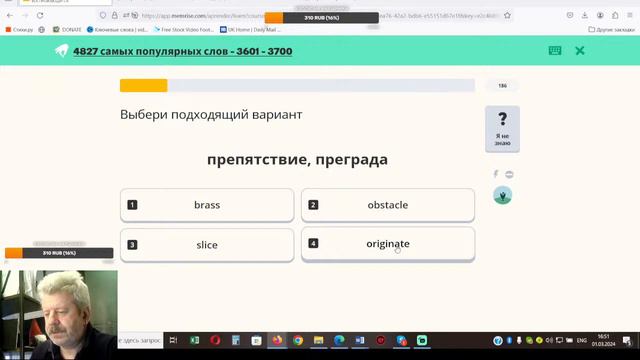Open the volume control in tray
Image resolution: width=640 pixels, height=360 pixels.
click(x=549, y=340)
